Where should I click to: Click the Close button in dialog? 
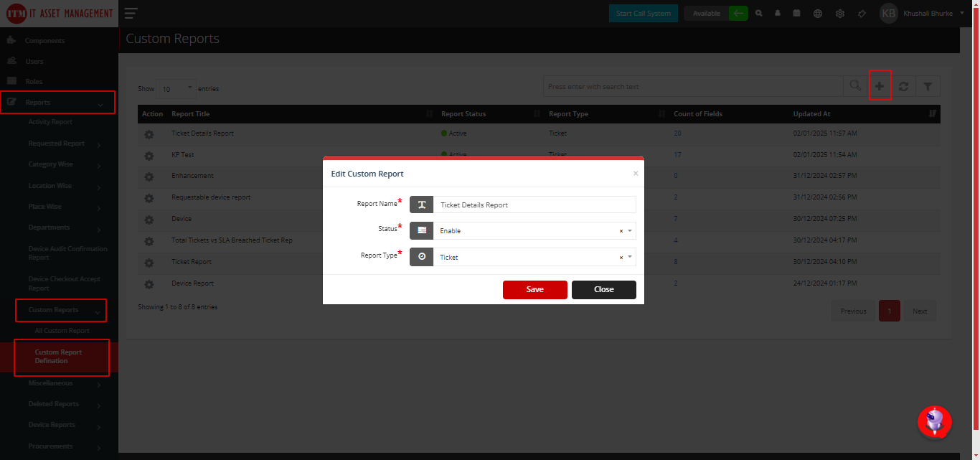click(604, 289)
